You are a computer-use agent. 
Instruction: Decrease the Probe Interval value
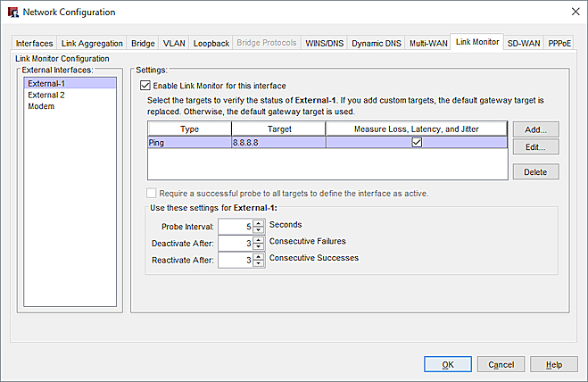(x=258, y=229)
